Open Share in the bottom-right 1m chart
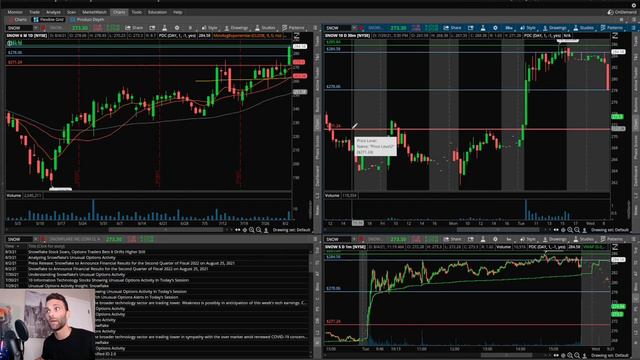 pos(452,239)
